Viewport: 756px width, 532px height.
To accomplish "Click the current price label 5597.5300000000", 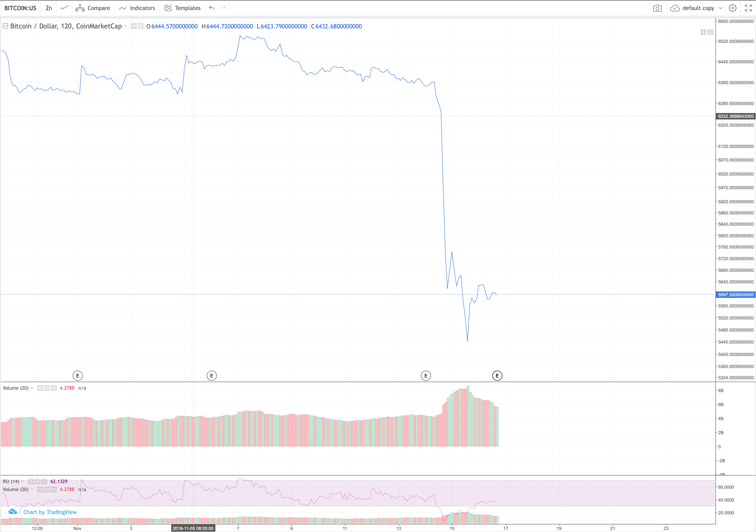I will (x=736, y=295).
